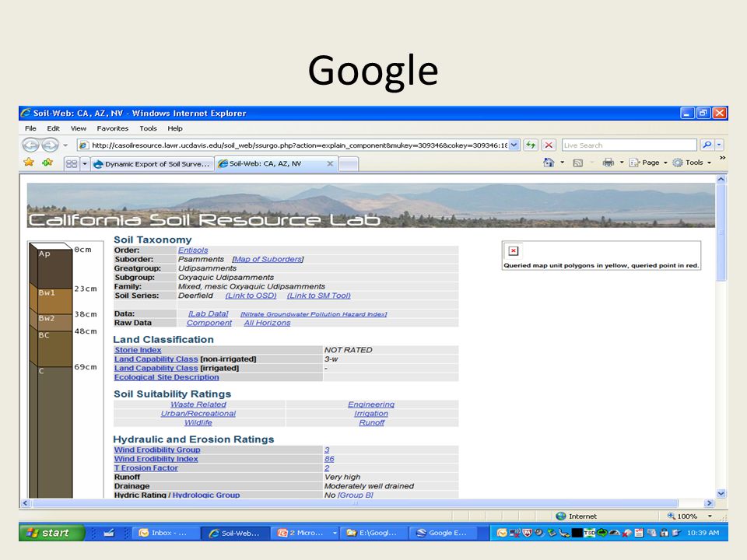Screen dimensions: 747x560
Task: Switch to the E:\Googl... folder taskbar button
Action: click(374, 533)
